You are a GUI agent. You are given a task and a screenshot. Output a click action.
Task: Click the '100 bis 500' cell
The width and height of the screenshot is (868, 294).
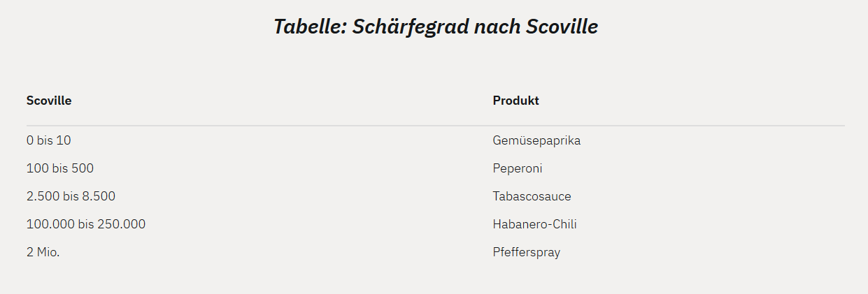point(59,168)
